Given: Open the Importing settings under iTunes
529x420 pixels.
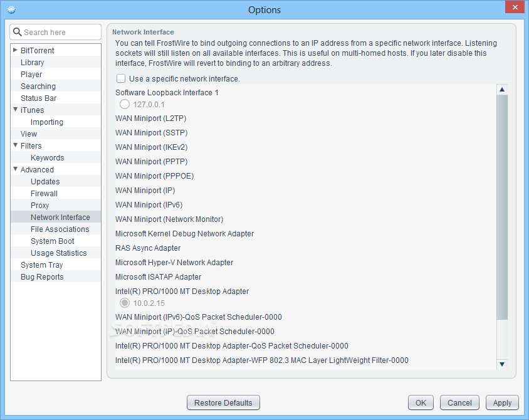Looking at the screenshot, I should [x=47, y=122].
